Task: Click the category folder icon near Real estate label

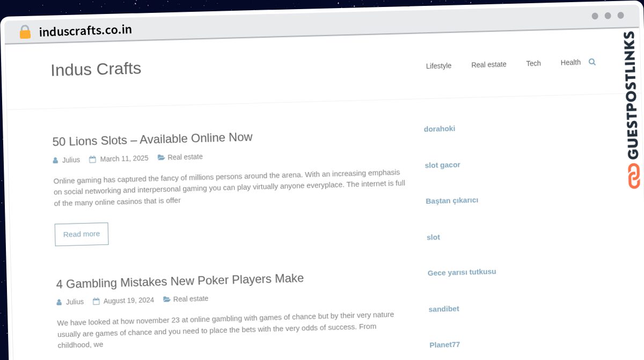Action: click(x=161, y=157)
